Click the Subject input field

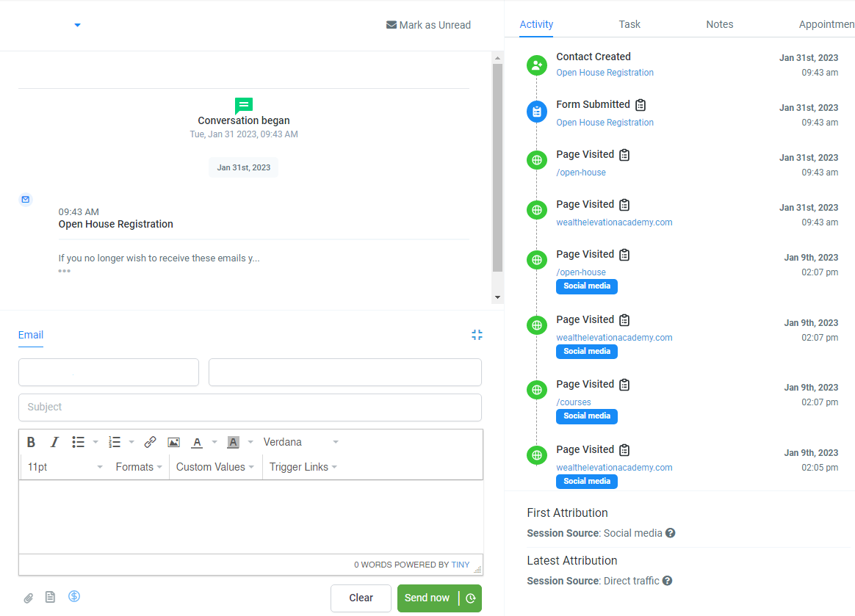(x=250, y=407)
